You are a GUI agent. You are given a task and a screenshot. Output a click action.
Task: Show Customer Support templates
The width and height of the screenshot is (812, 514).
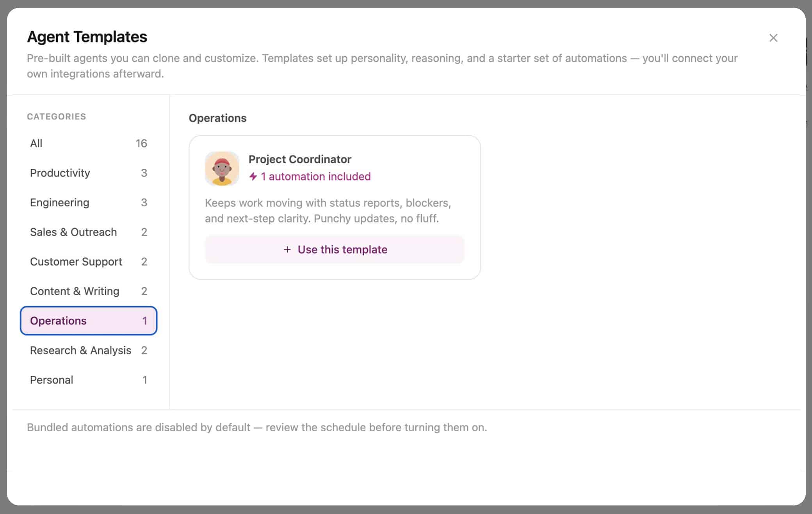(89, 262)
